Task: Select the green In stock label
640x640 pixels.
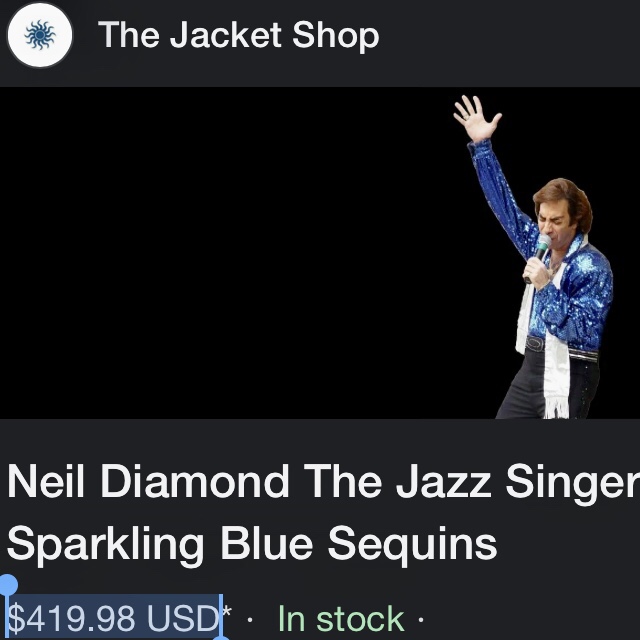Action: pyautogui.click(x=341, y=619)
